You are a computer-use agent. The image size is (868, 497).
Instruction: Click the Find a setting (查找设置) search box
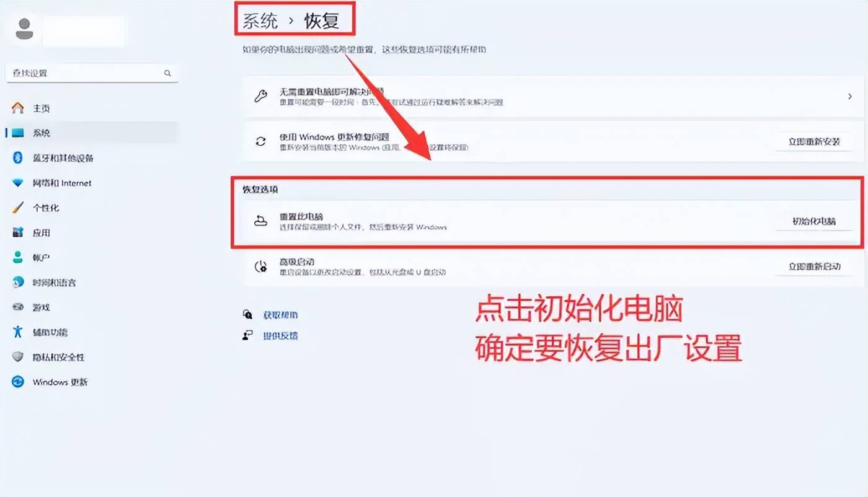pos(92,73)
